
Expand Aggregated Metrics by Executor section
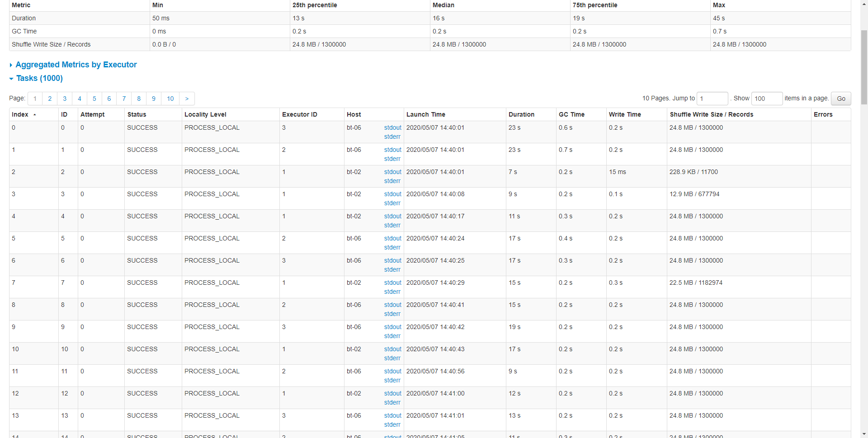tap(76, 65)
